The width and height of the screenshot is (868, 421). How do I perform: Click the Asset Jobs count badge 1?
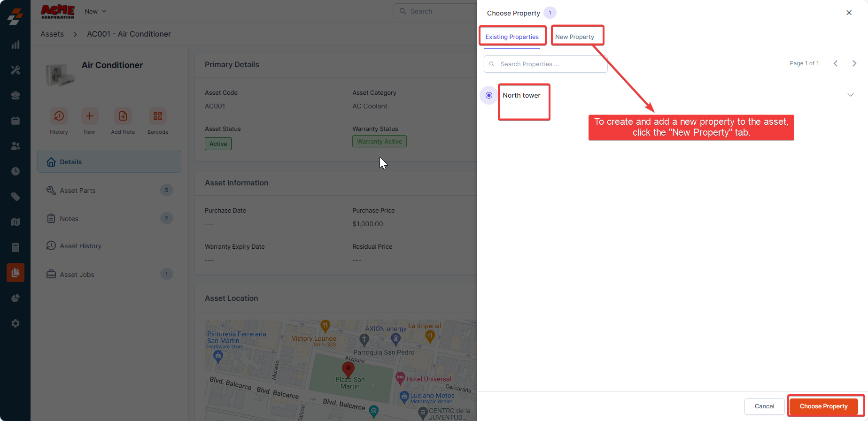pyautogui.click(x=166, y=274)
